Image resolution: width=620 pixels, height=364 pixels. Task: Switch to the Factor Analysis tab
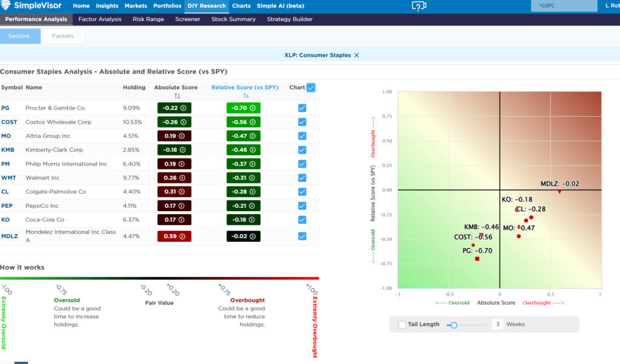click(100, 19)
